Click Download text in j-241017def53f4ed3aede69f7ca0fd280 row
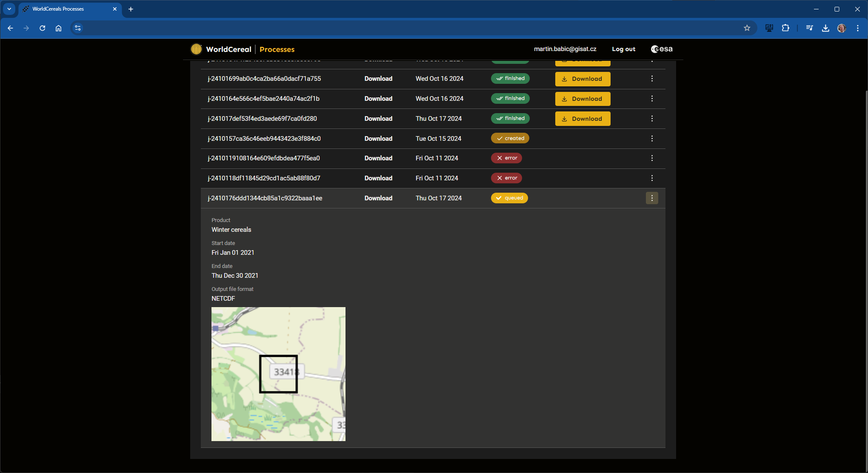The width and height of the screenshot is (868, 473). coord(378,119)
